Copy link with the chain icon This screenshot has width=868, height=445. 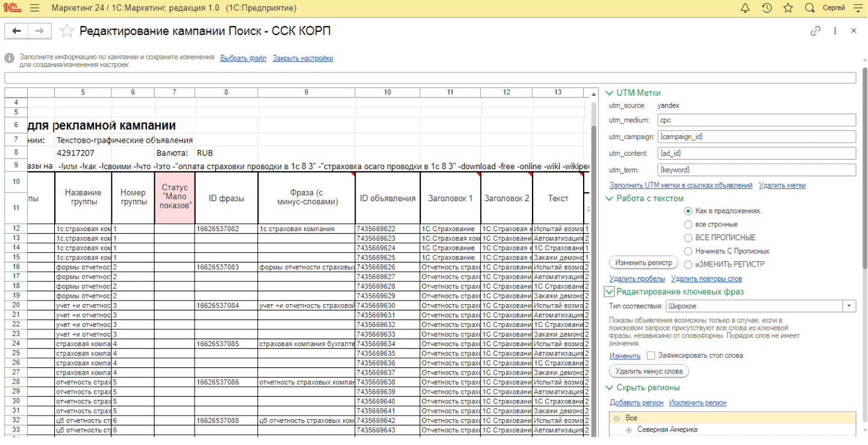point(816,31)
